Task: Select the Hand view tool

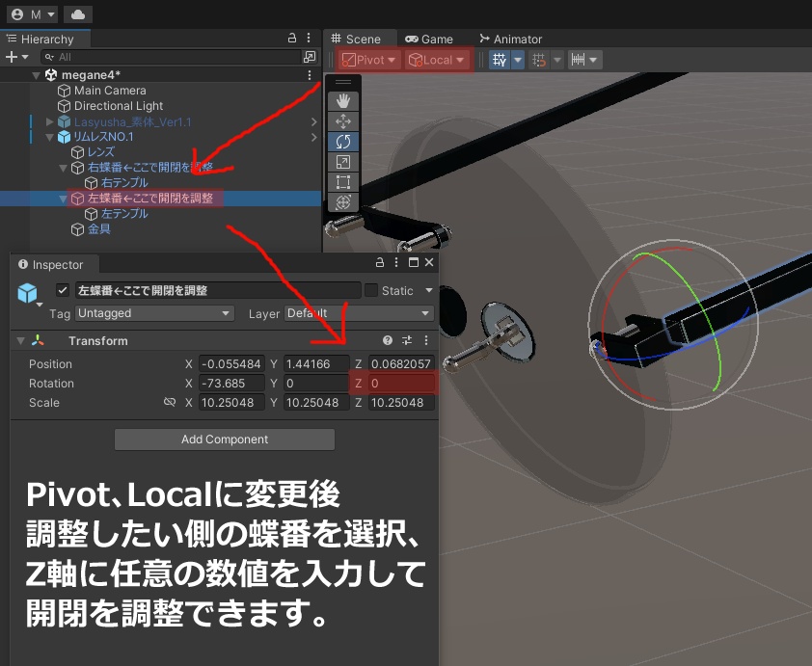Action: (x=342, y=101)
